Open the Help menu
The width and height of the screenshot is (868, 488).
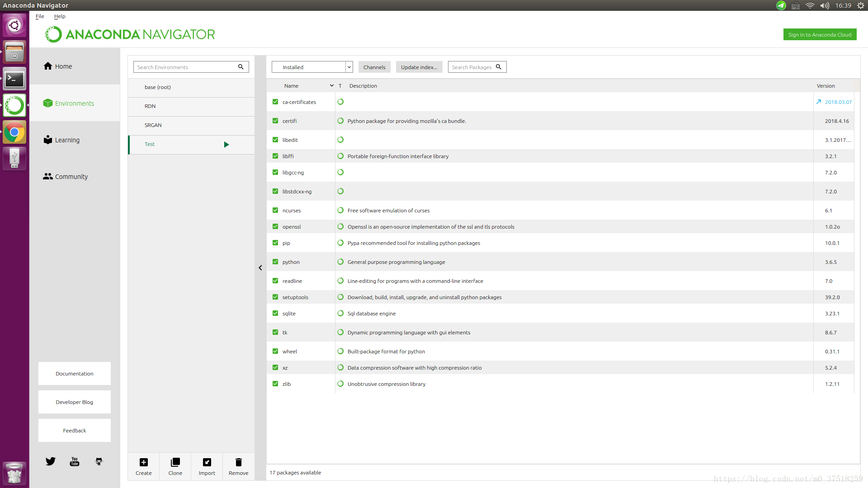point(60,16)
